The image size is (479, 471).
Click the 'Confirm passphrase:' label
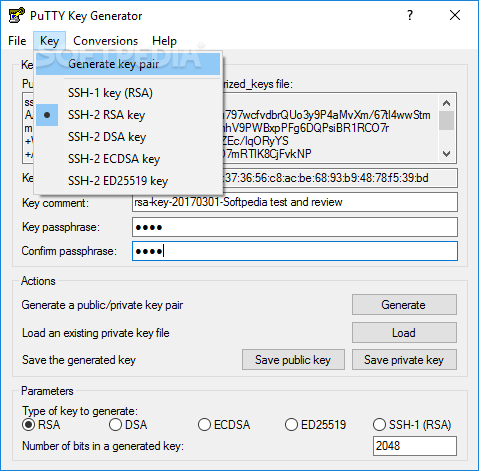point(69,251)
